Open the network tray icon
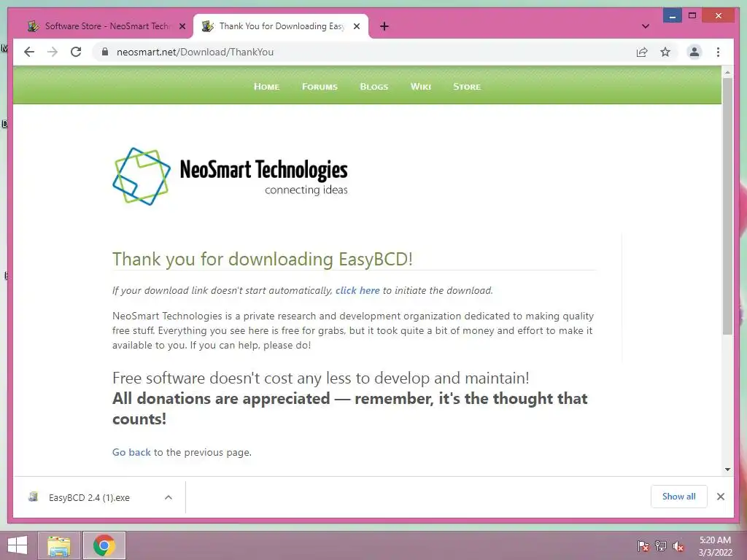Screen dimensions: 747x560 661,546
